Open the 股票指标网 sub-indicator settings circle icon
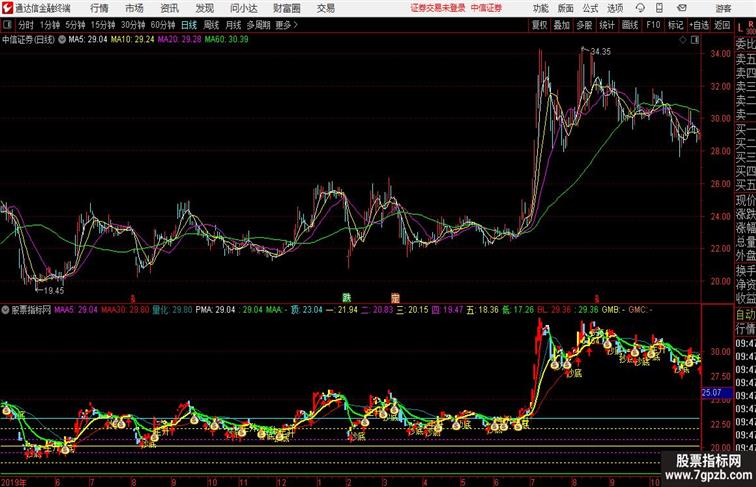 pyautogui.click(x=5, y=310)
